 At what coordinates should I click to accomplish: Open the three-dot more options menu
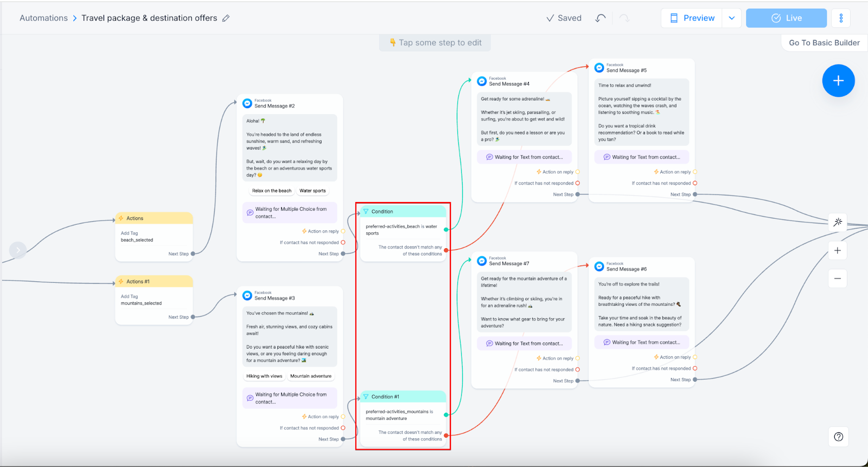841,18
